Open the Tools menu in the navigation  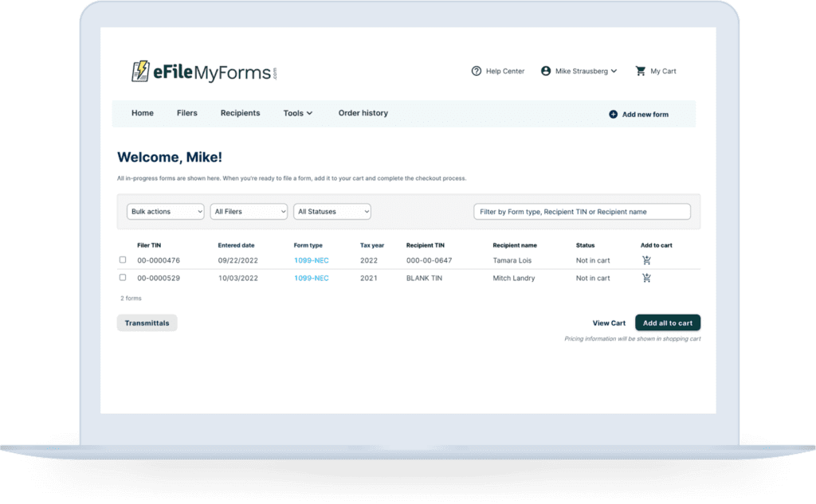(297, 113)
